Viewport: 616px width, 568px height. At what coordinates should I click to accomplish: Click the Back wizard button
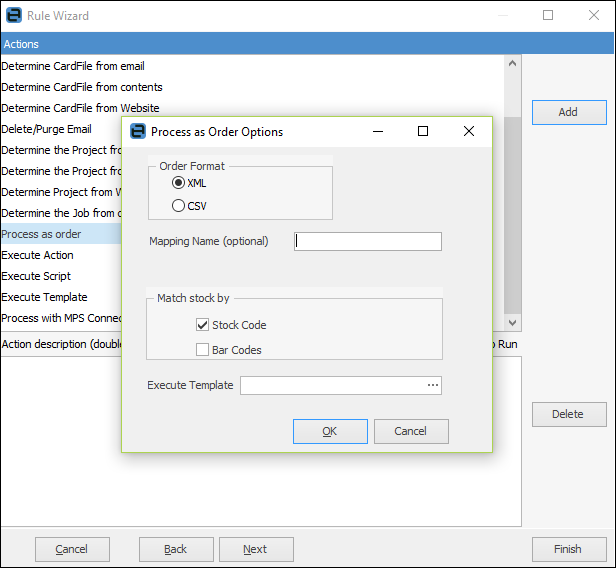(x=176, y=549)
